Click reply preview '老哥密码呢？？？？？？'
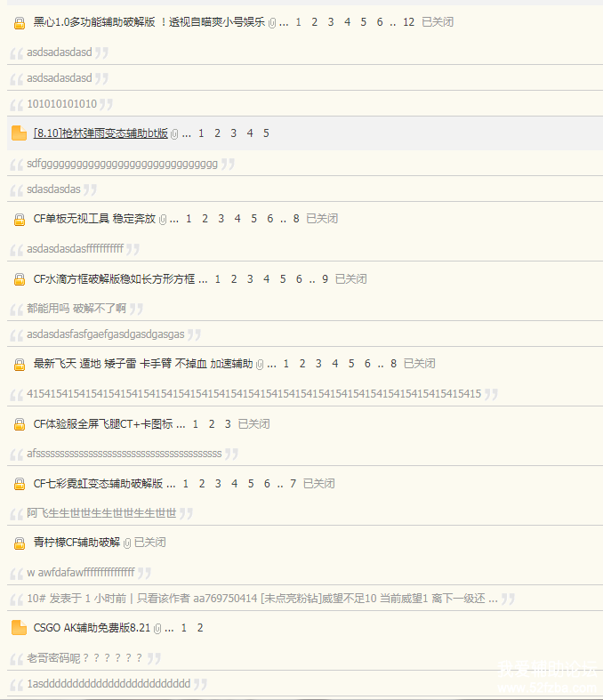 [x=84, y=657]
